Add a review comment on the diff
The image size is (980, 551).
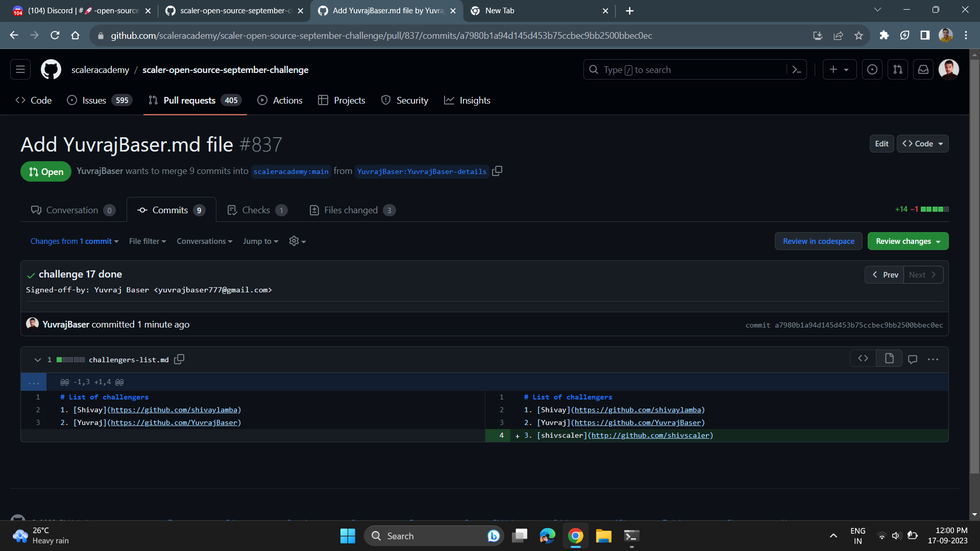913,359
